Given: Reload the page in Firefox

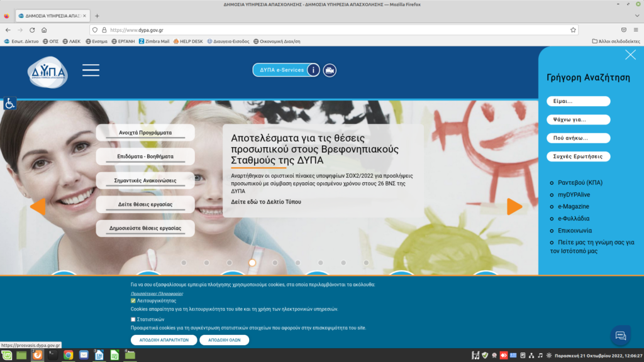Looking at the screenshot, I should tap(32, 30).
